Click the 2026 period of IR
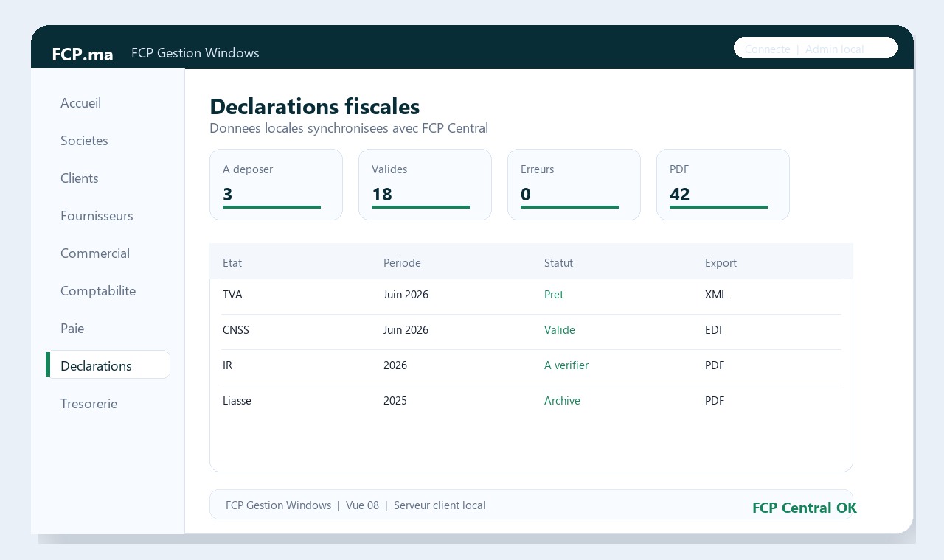This screenshot has width=944, height=560. pos(395,365)
